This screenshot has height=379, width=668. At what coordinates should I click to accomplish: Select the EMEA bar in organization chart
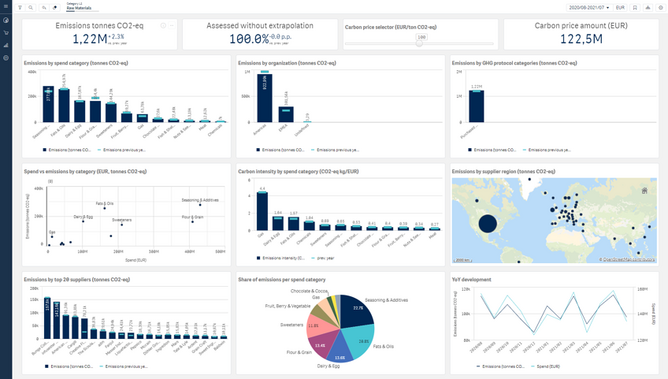[286, 115]
